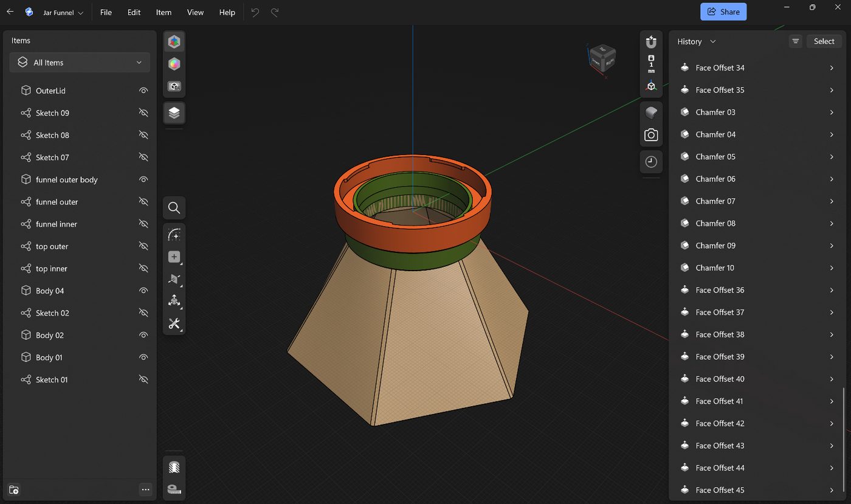
Task: Show the top outer sketch
Action: point(143,246)
